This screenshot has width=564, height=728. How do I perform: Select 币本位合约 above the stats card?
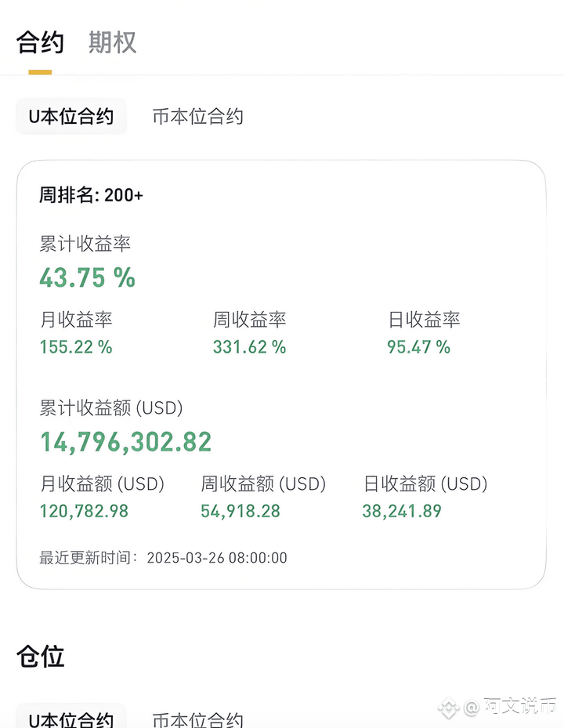click(197, 117)
